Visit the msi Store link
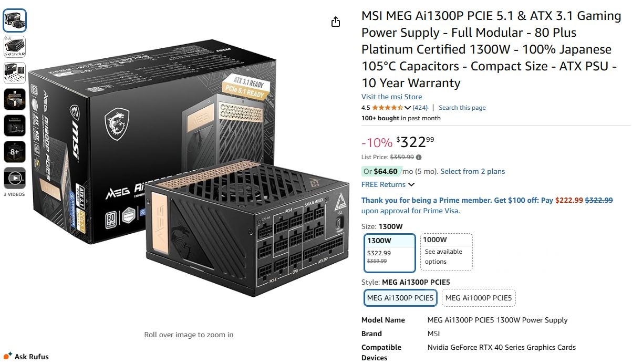632x364 pixels. pos(391,97)
